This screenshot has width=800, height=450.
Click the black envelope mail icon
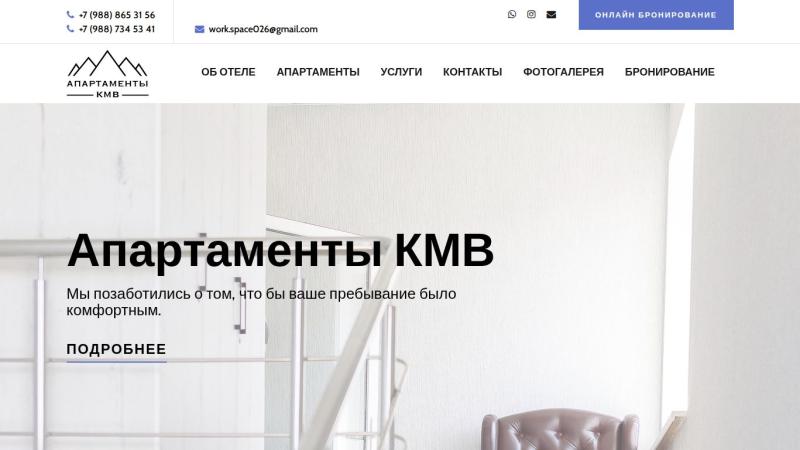551,14
